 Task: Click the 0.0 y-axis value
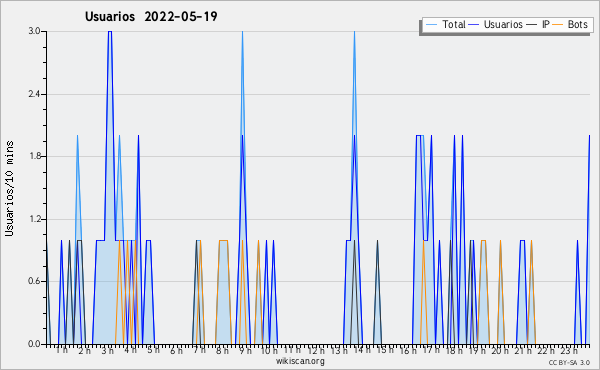coord(34,344)
